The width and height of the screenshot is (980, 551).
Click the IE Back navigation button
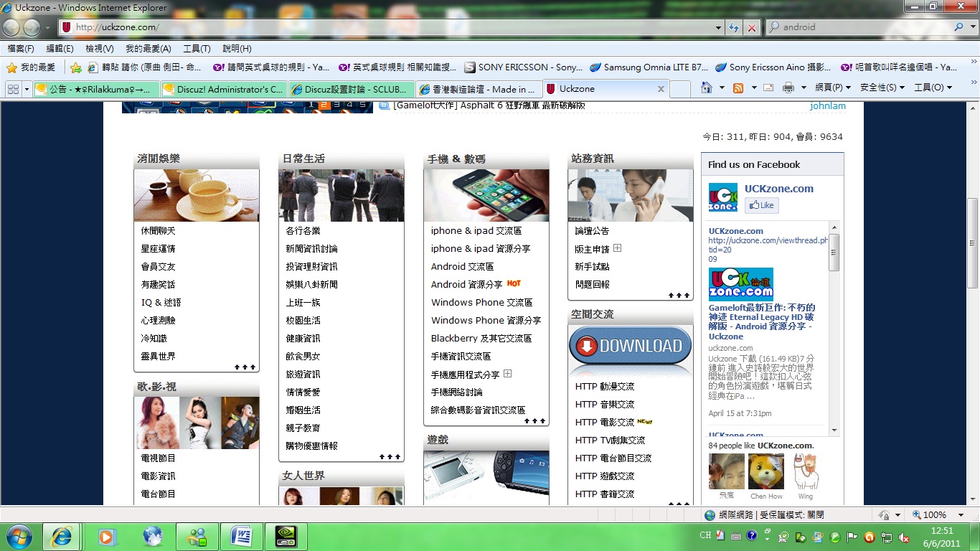point(11,28)
